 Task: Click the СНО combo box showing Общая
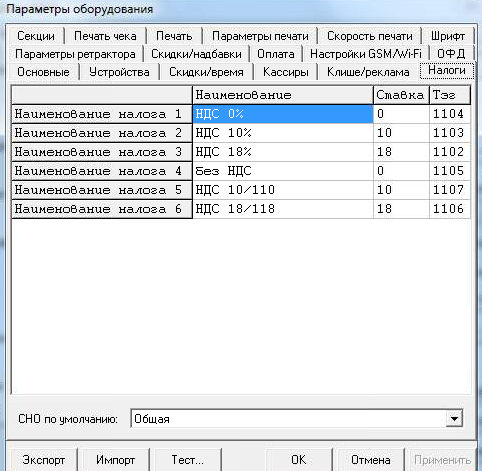296,419
